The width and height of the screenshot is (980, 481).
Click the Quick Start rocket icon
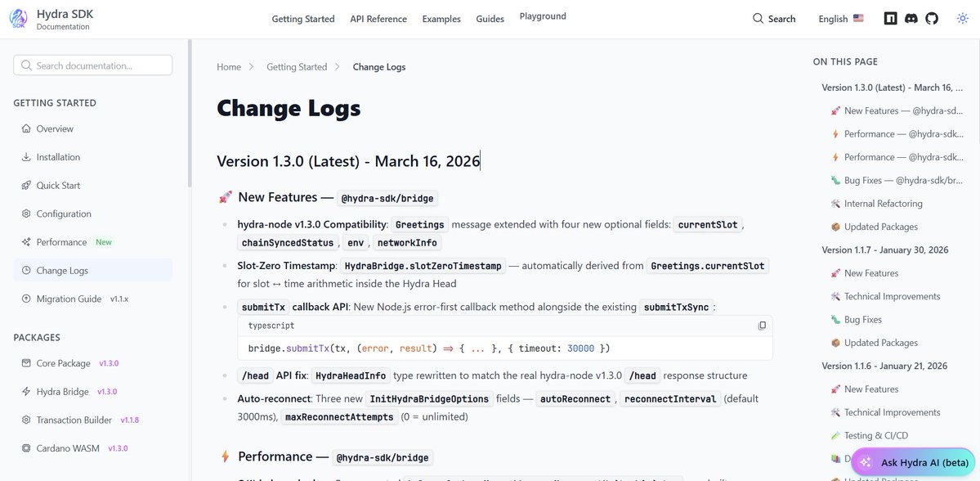(x=26, y=185)
